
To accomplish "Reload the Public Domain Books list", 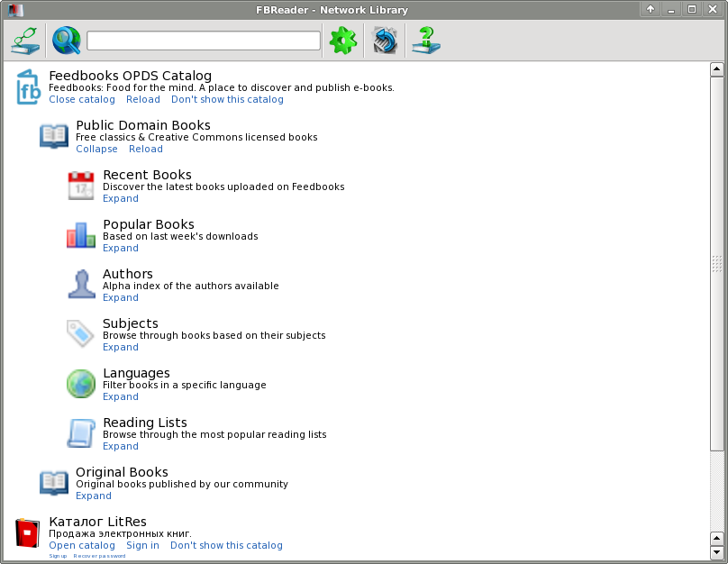I will [x=146, y=149].
